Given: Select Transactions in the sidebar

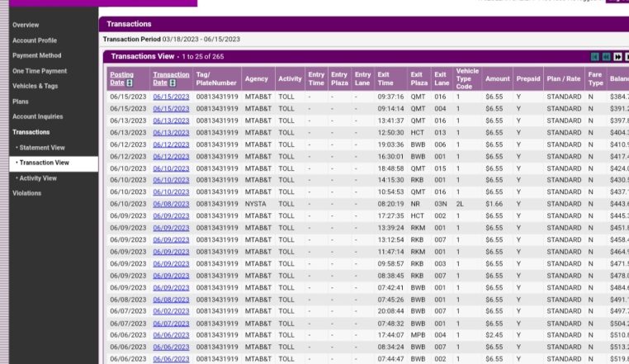Looking at the screenshot, I should pyautogui.click(x=31, y=132).
